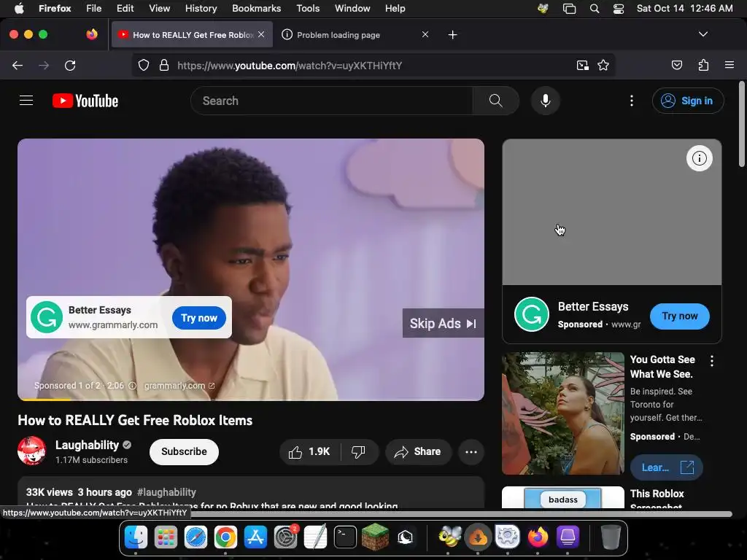Dislike the video with thumbs down
Viewport: 747px width, 560px height.
pos(358,452)
